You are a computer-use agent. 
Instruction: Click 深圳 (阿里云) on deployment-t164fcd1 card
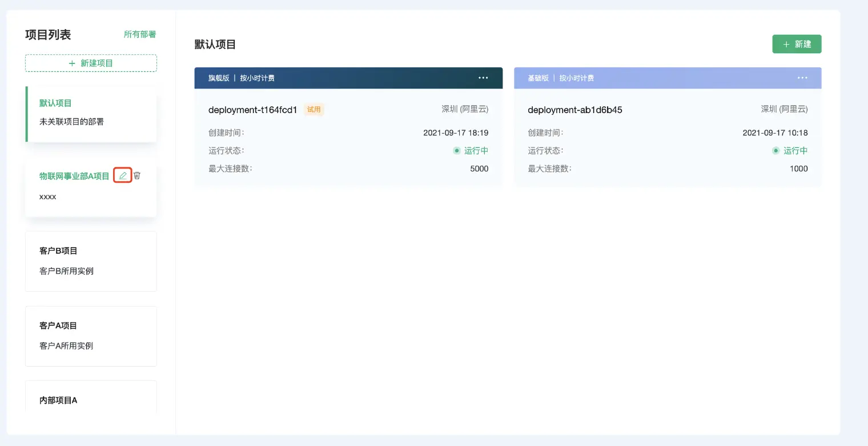465,109
